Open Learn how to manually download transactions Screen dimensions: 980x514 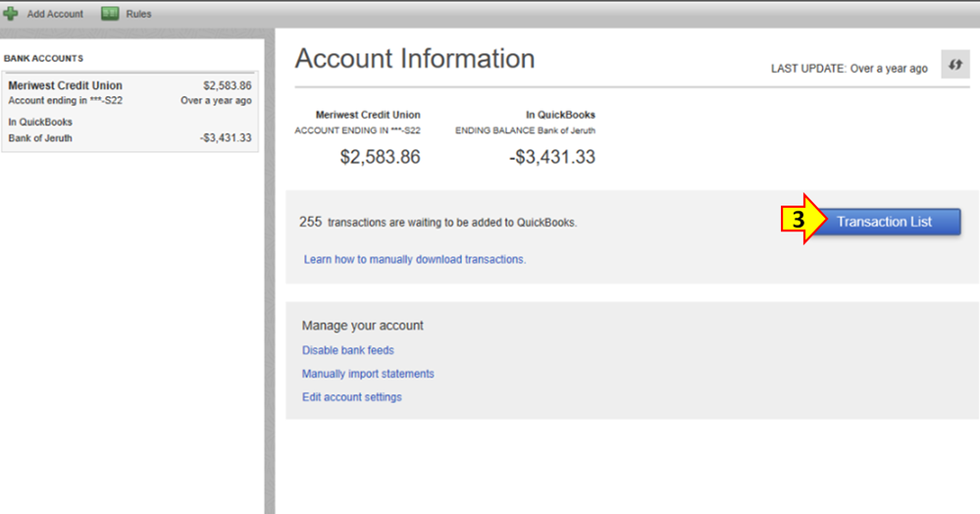click(415, 259)
